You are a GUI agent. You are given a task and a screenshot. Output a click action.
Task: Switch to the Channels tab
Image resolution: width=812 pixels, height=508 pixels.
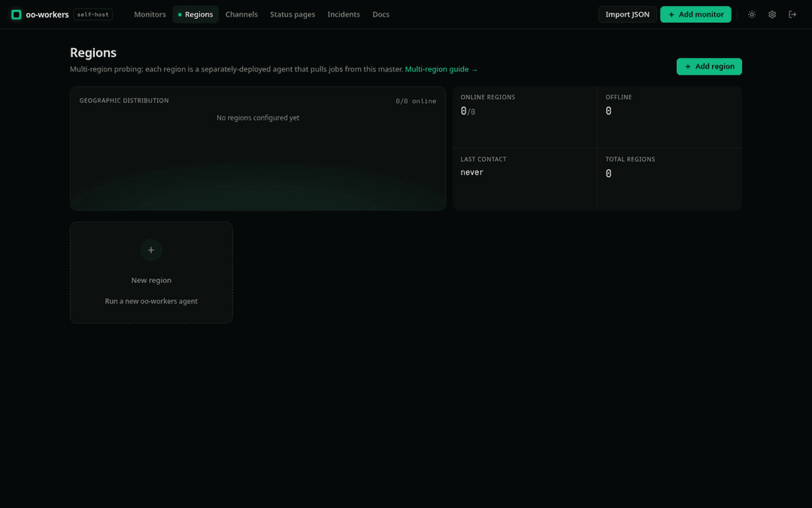pos(241,14)
